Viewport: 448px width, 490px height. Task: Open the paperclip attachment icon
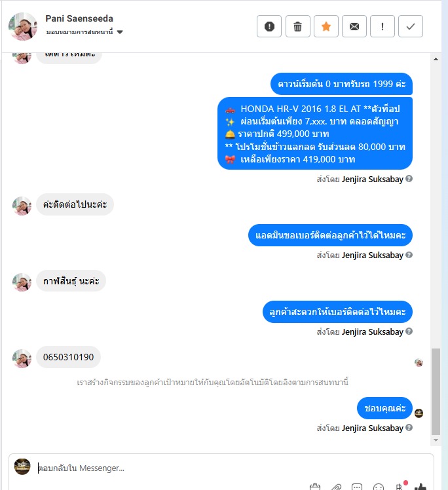coord(336,487)
